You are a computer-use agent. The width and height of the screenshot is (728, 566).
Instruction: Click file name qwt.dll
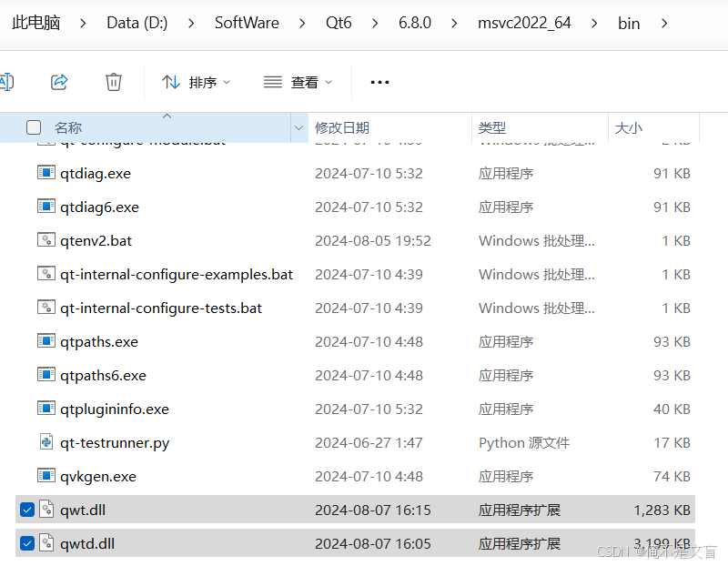point(83,510)
